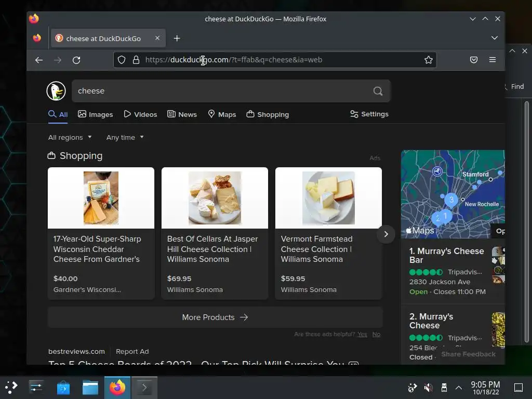Screen dimensions: 532x399
Task: Go back to previous page
Action: click(39, 60)
